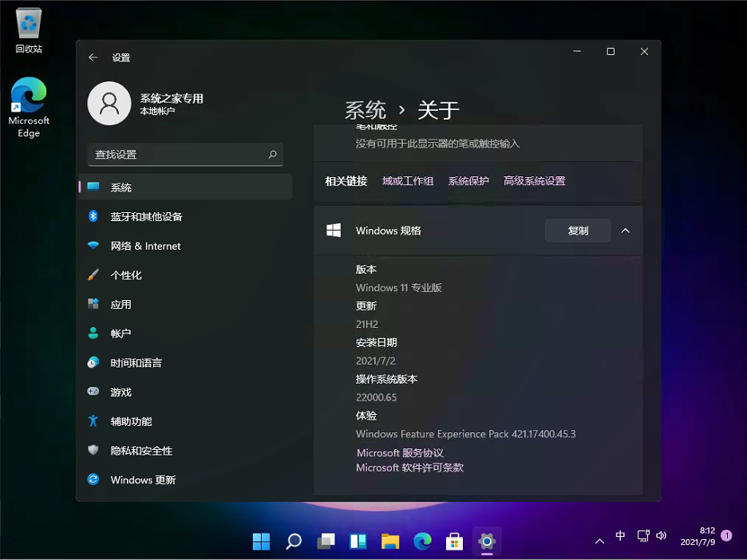Open 系统保护 link

click(x=468, y=181)
